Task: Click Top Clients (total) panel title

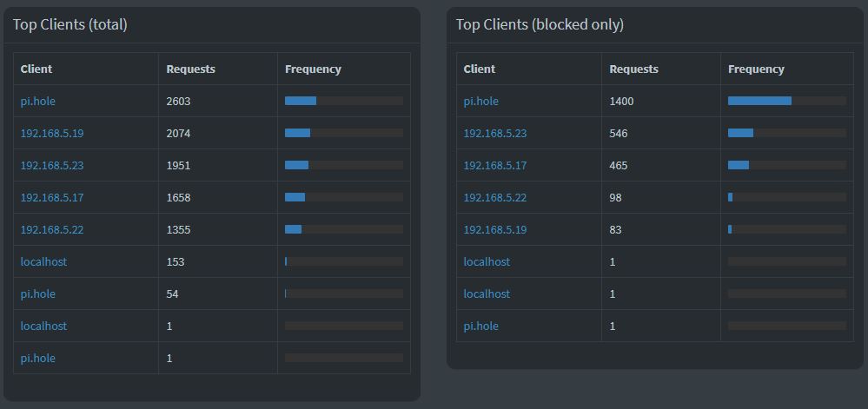Action: pos(70,25)
